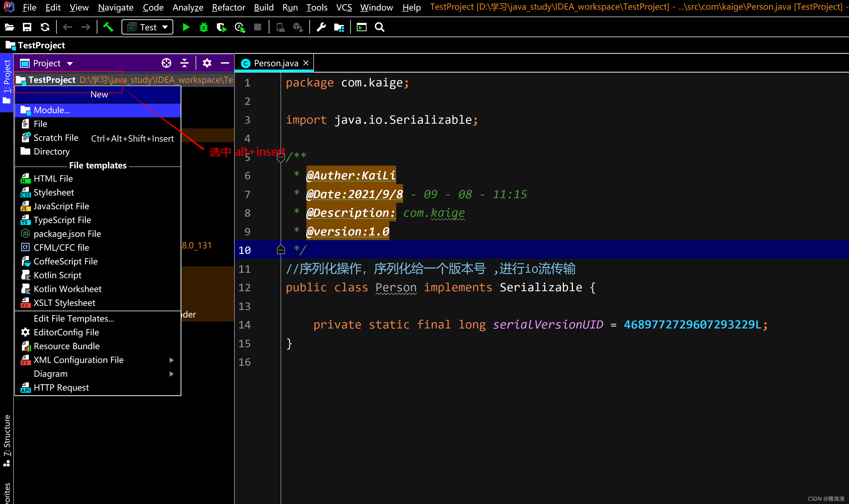Image resolution: width=849 pixels, height=504 pixels.
Task: Click the locate target crosshair icon in Project panel
Action: tap(166, 63)
